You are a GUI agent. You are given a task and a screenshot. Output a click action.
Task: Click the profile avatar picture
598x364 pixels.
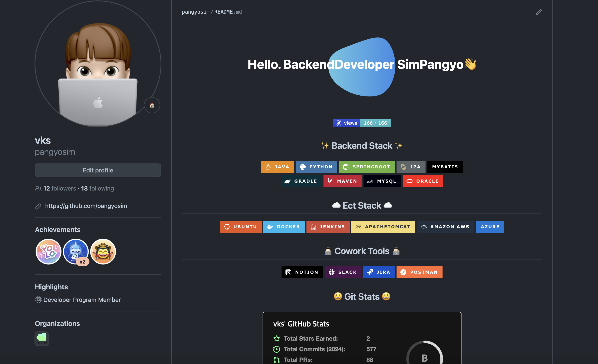(98, 64)
